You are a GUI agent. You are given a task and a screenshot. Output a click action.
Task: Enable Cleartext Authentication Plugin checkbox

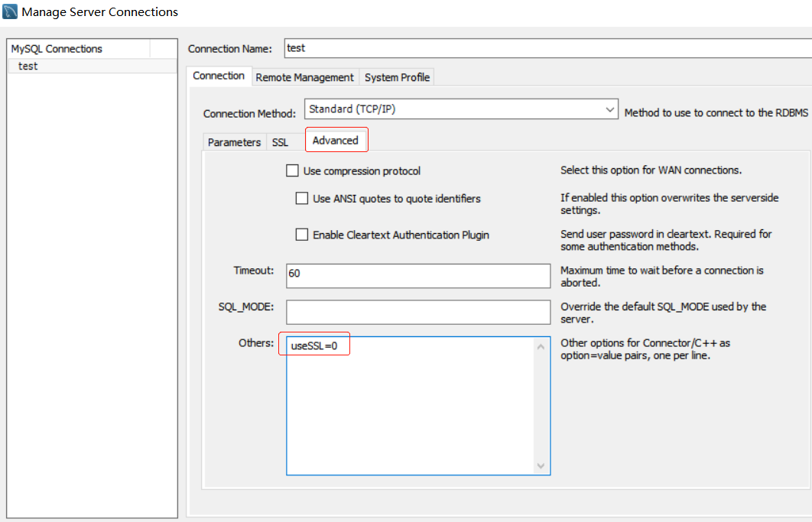click(x=301, y=235)
